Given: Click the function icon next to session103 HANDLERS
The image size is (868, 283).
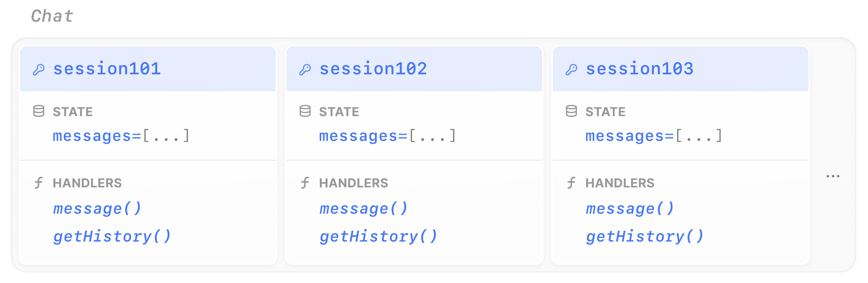Looking at the screenshot, I should point(571,183).
